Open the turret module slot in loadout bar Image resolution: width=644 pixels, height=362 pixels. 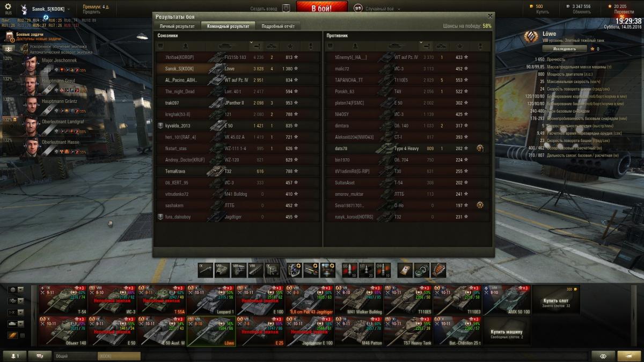coord(222,270)
